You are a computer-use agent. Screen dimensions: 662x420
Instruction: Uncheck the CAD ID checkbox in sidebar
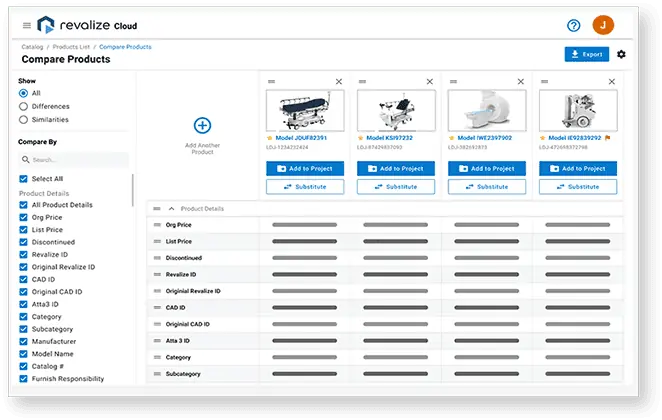click(x=23, y=279)
